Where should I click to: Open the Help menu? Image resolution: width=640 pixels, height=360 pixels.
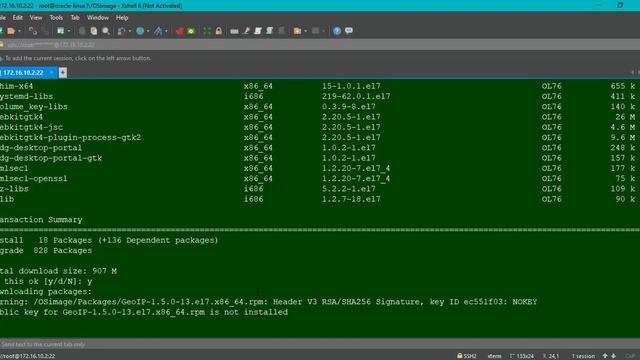point(122,18)
